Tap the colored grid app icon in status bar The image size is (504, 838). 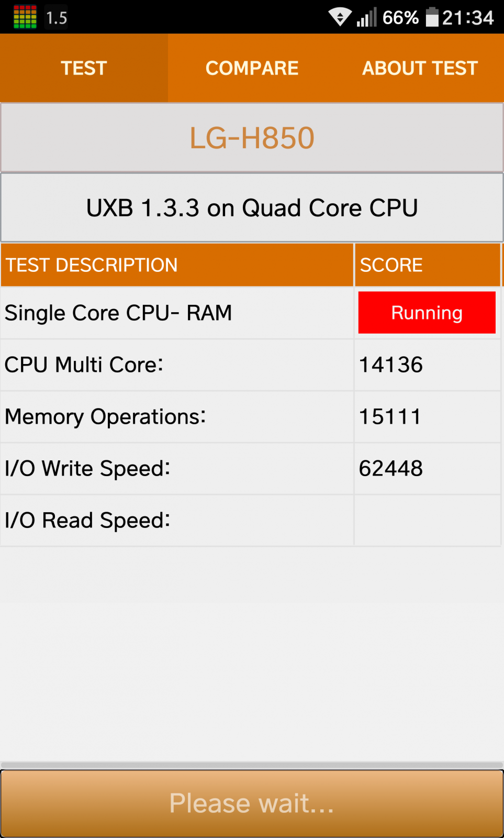point(25,17)
